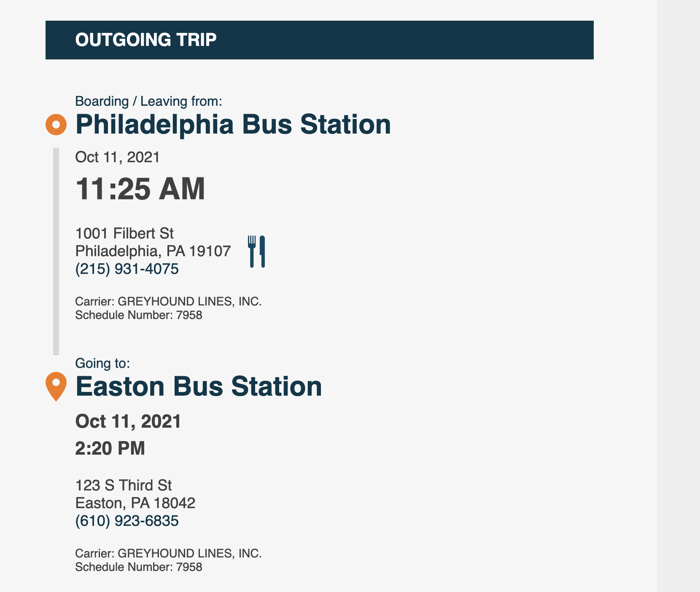Click the Philadelphia, PA 19107 address line
This screenshot has width=700, height=592.
[x=153, y=251]
